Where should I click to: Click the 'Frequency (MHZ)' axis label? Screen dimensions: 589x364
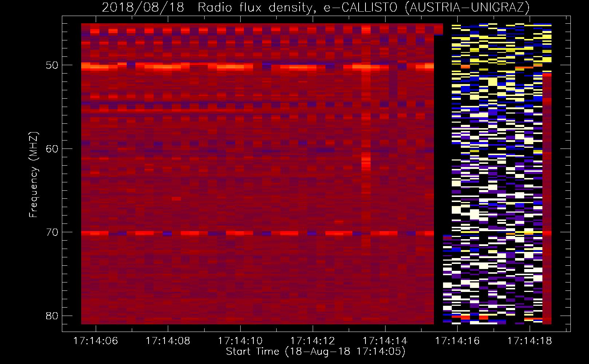[x=33, y=174]
